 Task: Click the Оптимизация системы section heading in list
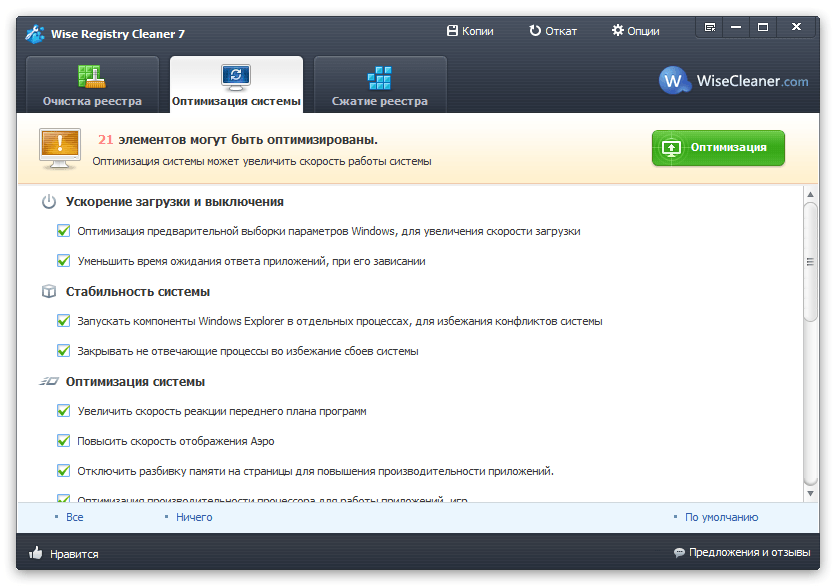pyautogui.click(x=135, y=382)
